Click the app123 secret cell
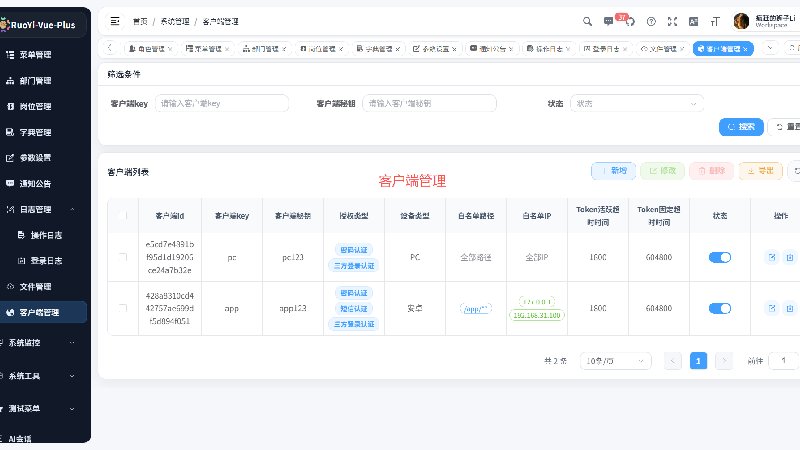The height and width of the screenshot is (450, 800). pos(293,308)
